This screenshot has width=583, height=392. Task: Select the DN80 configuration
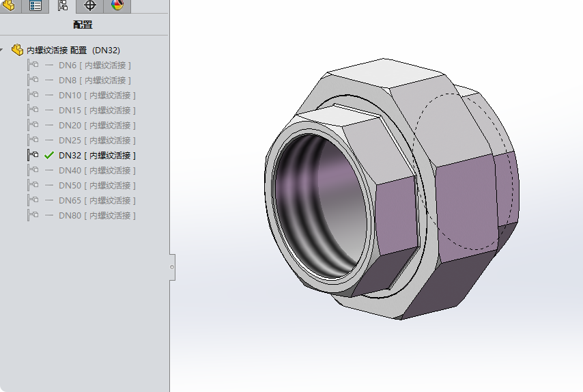click(x=97, y=215)
